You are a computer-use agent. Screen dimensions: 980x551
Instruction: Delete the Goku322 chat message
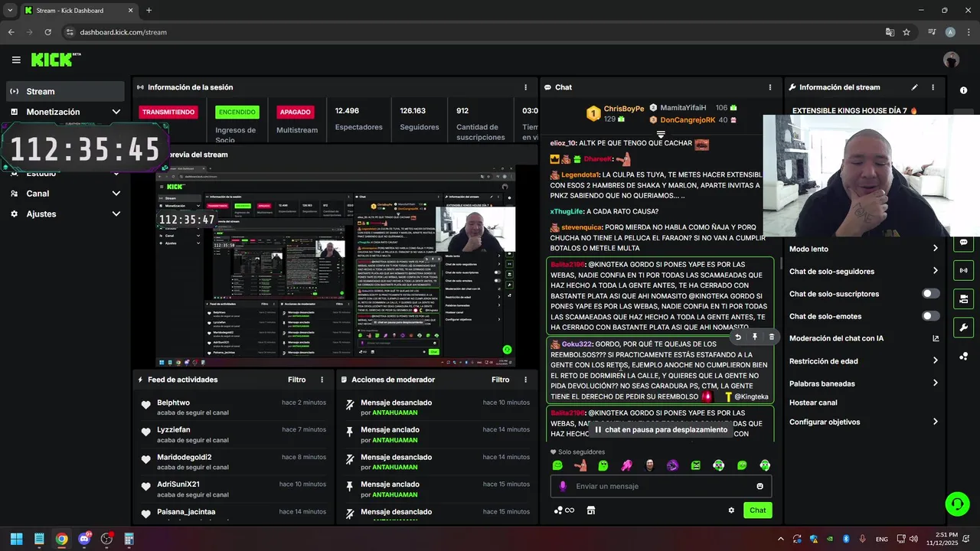pyautogui.click(x=771, y=337)
